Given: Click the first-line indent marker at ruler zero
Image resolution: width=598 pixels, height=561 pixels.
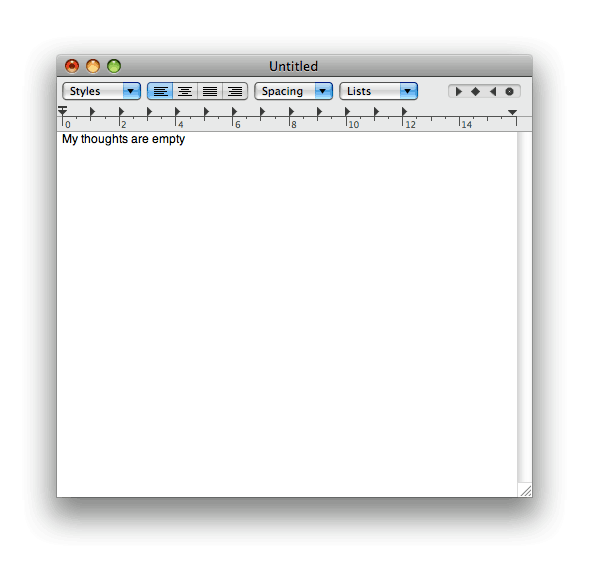Looking at the screenshot, I should (63, 108).
